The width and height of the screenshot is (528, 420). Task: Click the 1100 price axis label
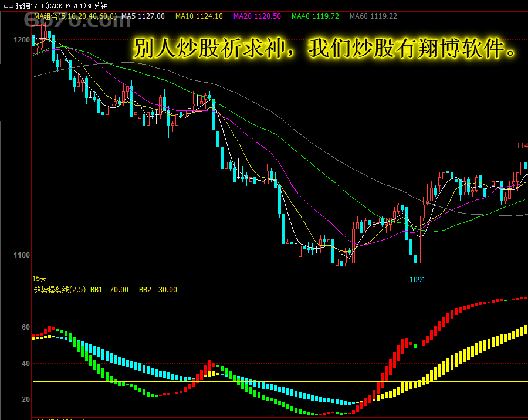(x=22, y=255)
